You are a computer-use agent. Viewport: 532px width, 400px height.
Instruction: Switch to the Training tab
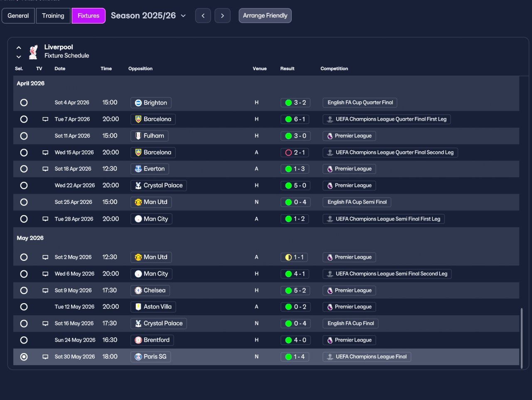[53, 16]
